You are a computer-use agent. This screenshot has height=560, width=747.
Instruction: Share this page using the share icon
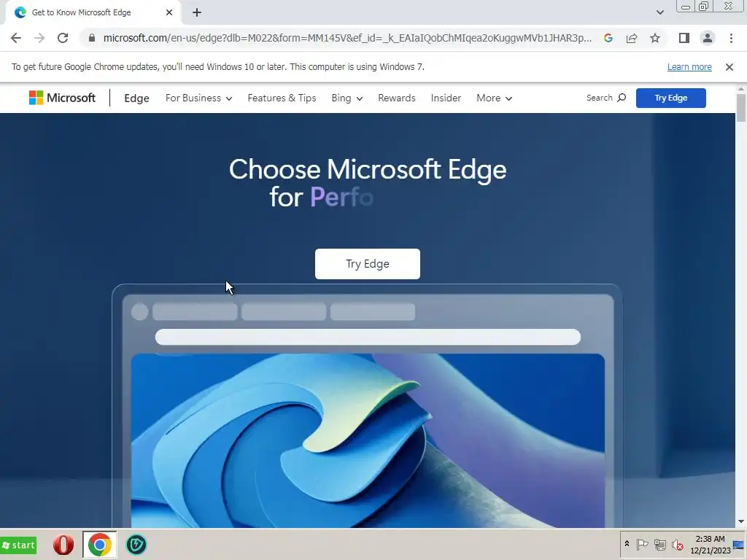pyautogui.click(x=632, y=38)
